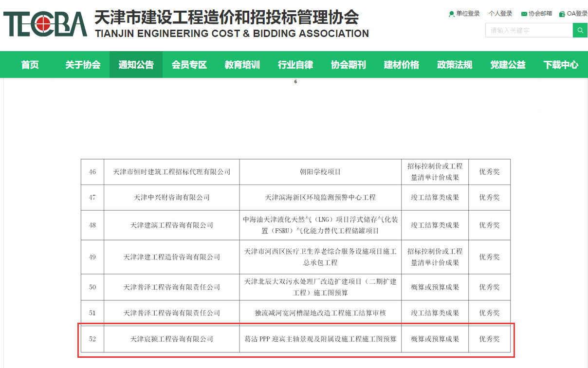Click the TECBA association logo
The height and width of the screenshot is (368, 588).
[x=45, y=25]
